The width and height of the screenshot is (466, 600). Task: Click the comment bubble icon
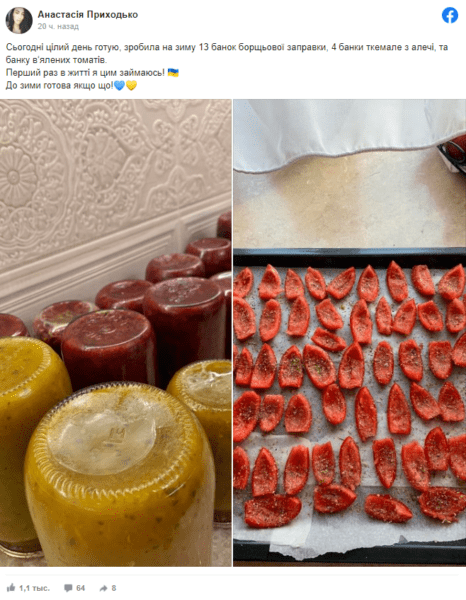coord(68,588)
